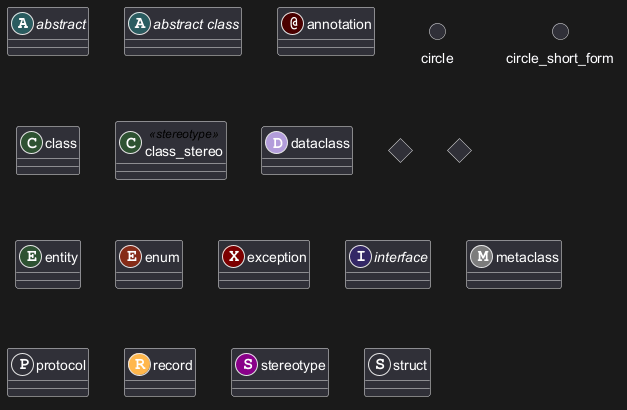
Task: Select the 'metaclass' label text
Action: [527, 257]
